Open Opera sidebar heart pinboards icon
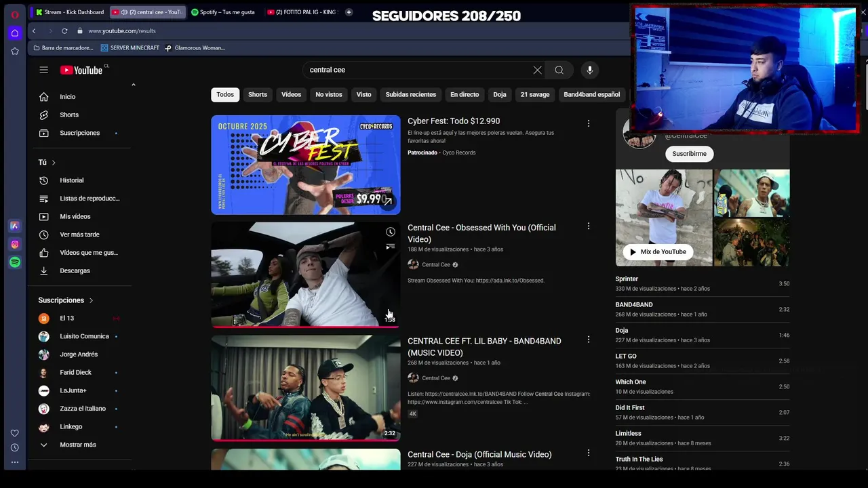 tap(14, 433)
